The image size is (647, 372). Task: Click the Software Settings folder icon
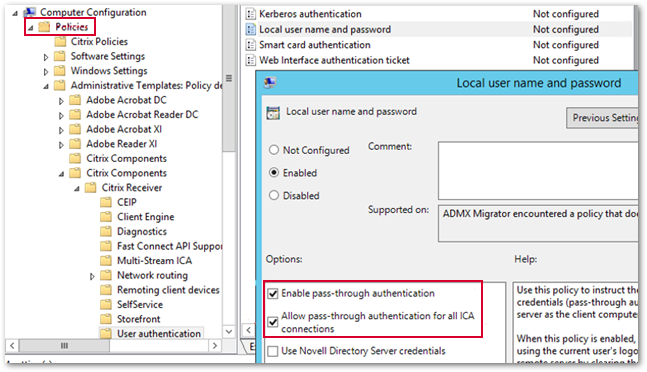pyautogui.click(x=60, y=56)
